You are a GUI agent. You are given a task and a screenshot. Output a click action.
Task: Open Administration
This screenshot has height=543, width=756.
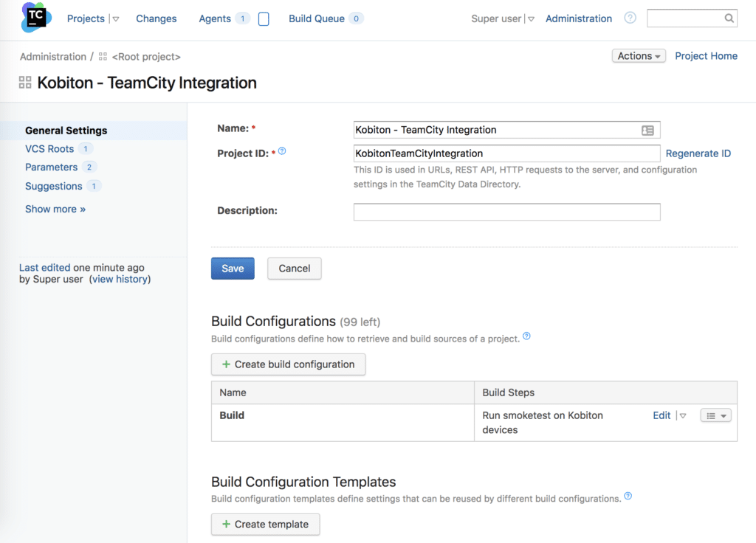tap(579, 18)
